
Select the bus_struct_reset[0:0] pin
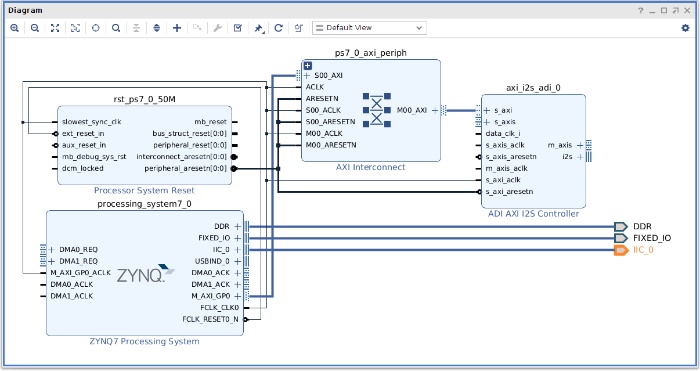[x=190, y=133]
